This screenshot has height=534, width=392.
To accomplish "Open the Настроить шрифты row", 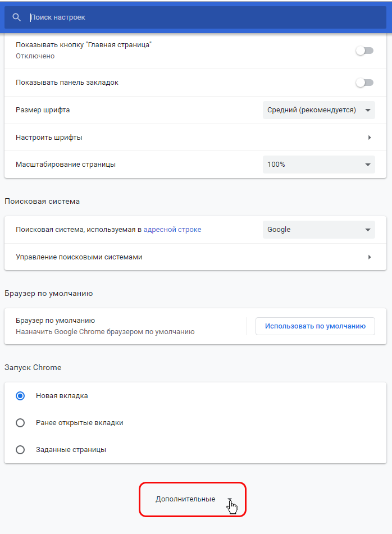I will click(x=168, y=138).
